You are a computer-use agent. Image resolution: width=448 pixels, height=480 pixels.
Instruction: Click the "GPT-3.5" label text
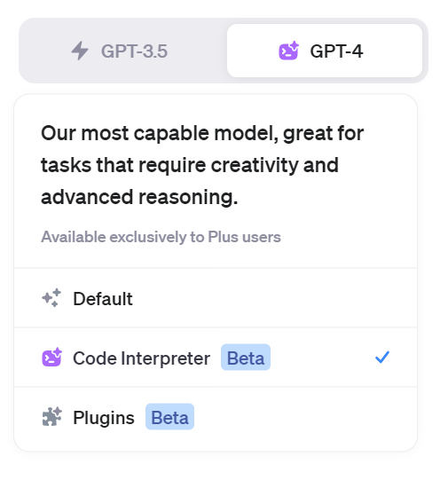point(134,51)
